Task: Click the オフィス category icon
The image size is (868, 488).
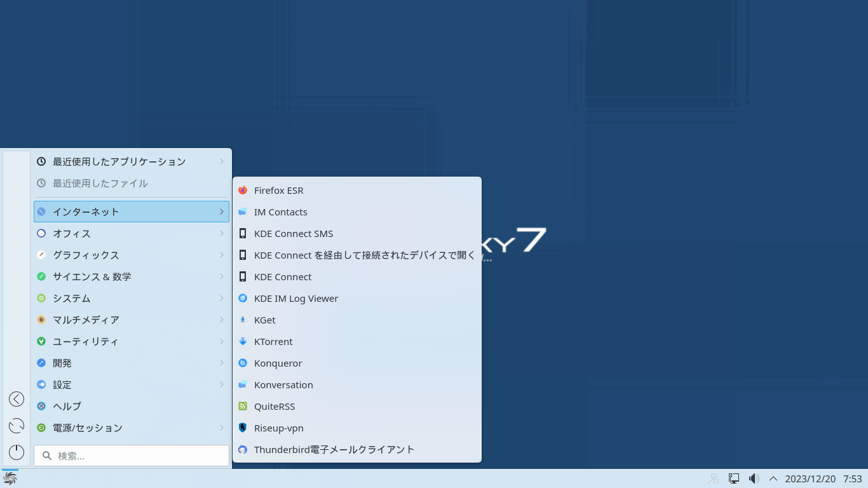Action: pos(41,233)
